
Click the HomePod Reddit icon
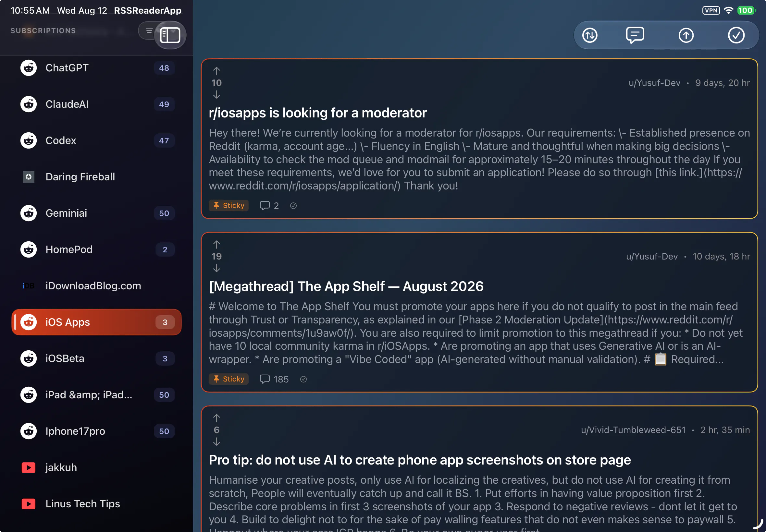click(x=28, y=249)
